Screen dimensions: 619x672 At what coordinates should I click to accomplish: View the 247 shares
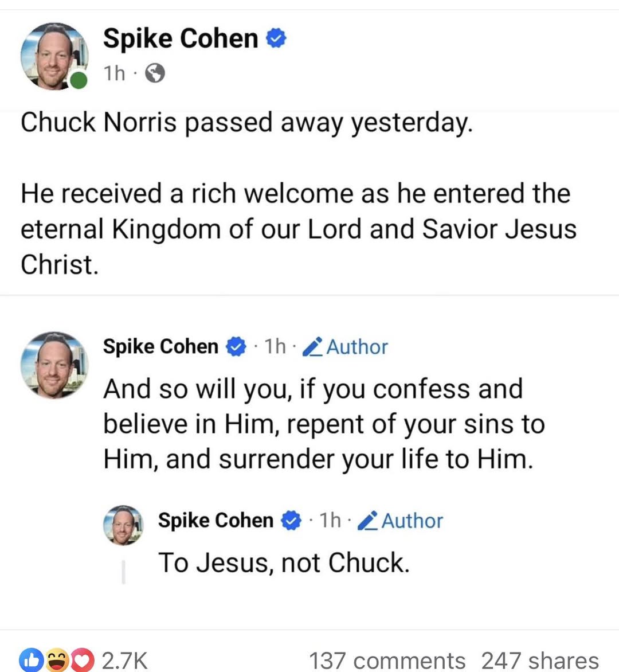539,661
